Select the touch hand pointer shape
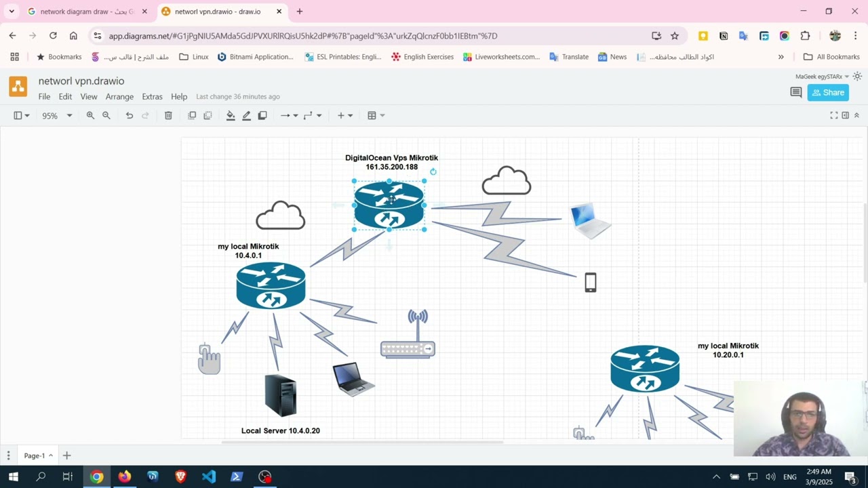 210,359
